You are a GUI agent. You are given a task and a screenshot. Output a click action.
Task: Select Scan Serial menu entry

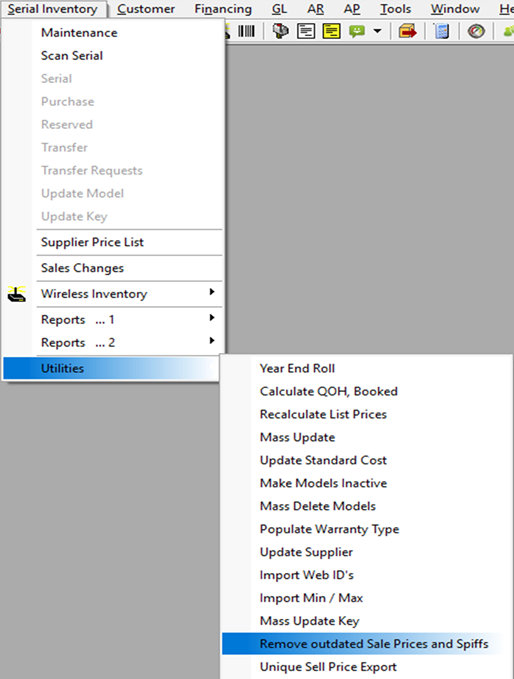72,55
